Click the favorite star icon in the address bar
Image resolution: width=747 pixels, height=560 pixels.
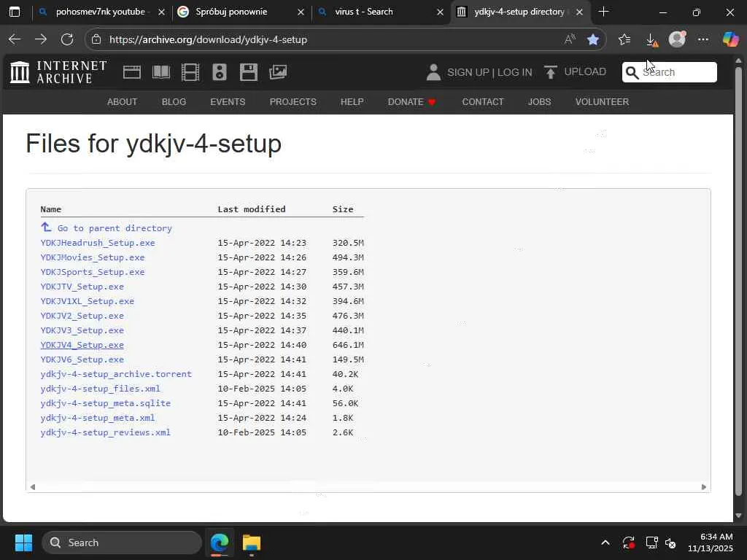tap(593, 39)
